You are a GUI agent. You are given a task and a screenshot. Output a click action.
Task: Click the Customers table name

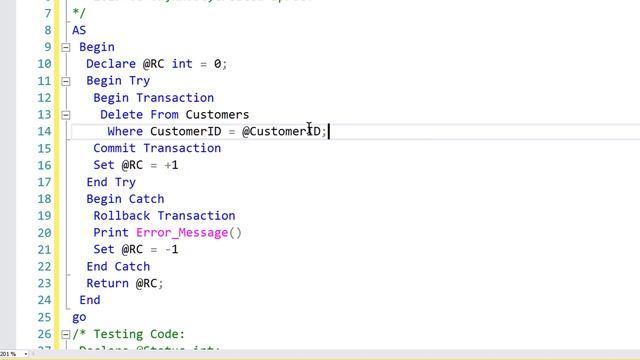pos(217,115)
